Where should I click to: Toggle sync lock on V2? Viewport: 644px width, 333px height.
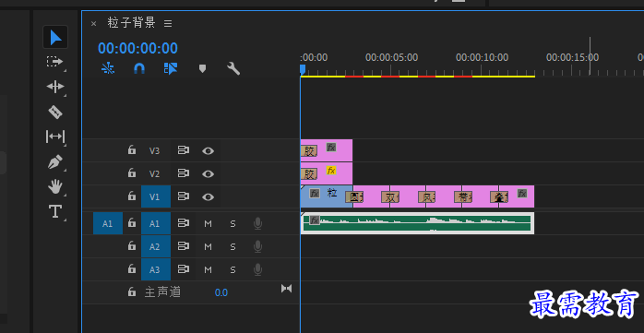pyautogui.click(x=184, y=173)
